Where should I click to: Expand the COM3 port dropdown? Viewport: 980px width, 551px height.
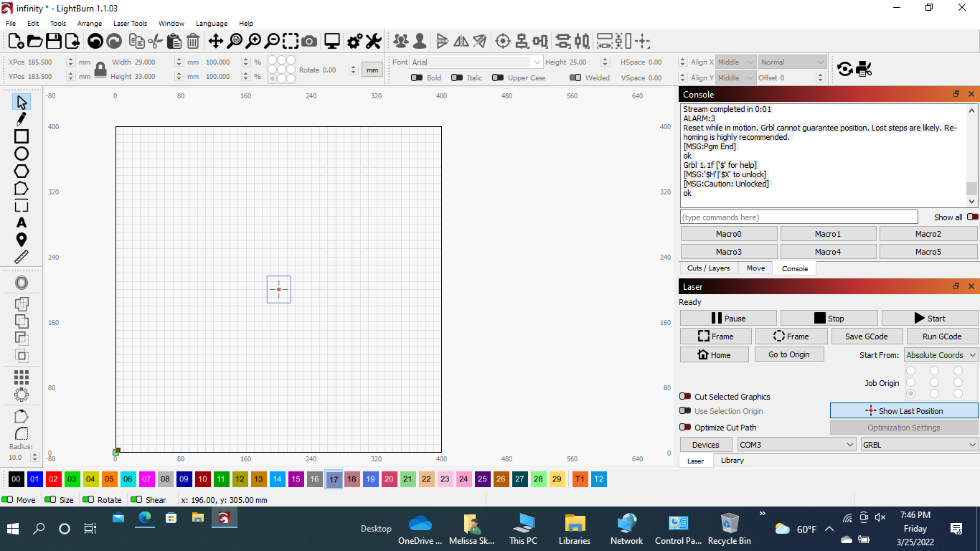(796, 445)
